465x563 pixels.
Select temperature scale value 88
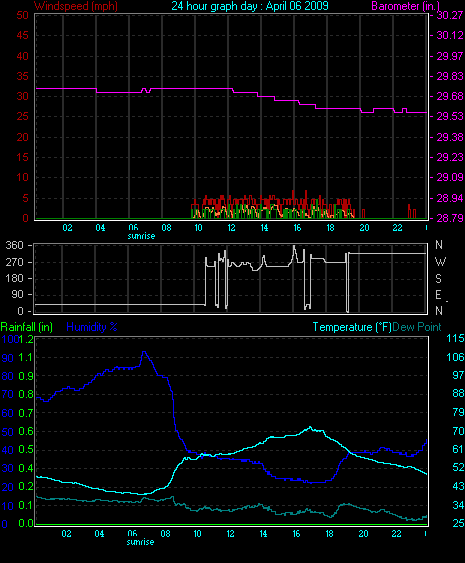point(458,393)
